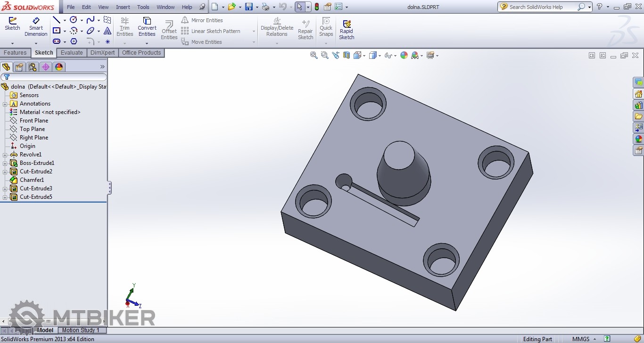Switch to Motion Study 1 tab
This screenshot has height=343, width=644.
tap(81, 330)
